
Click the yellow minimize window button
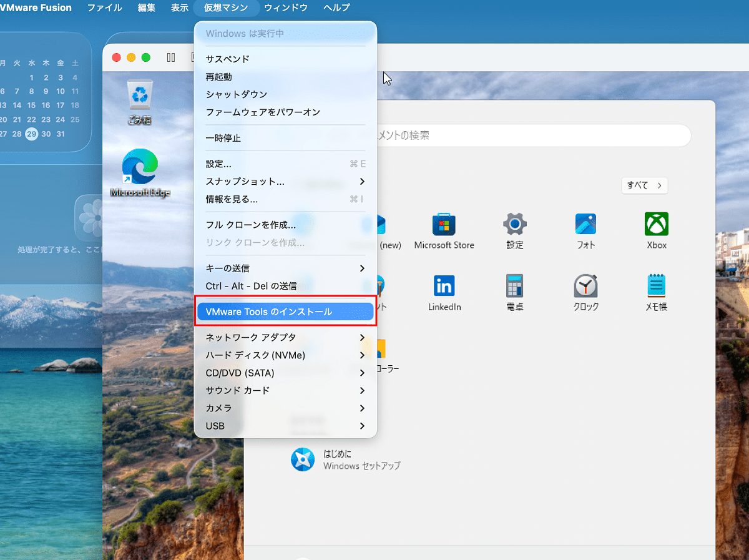pos(131,57)
